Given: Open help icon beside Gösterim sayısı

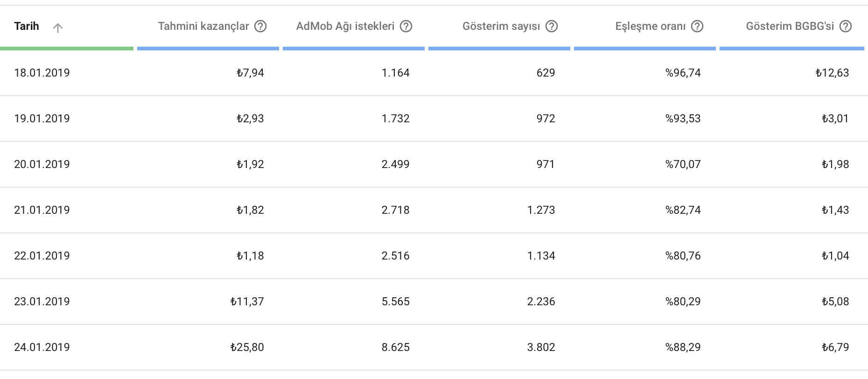Looking at the screenshot, I should (552, 26).
